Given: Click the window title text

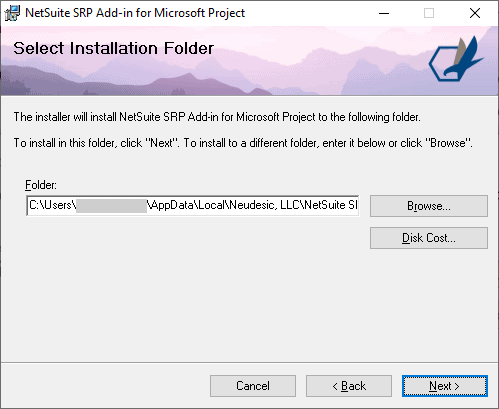Looking at the screenshot, I should (135, 13).
